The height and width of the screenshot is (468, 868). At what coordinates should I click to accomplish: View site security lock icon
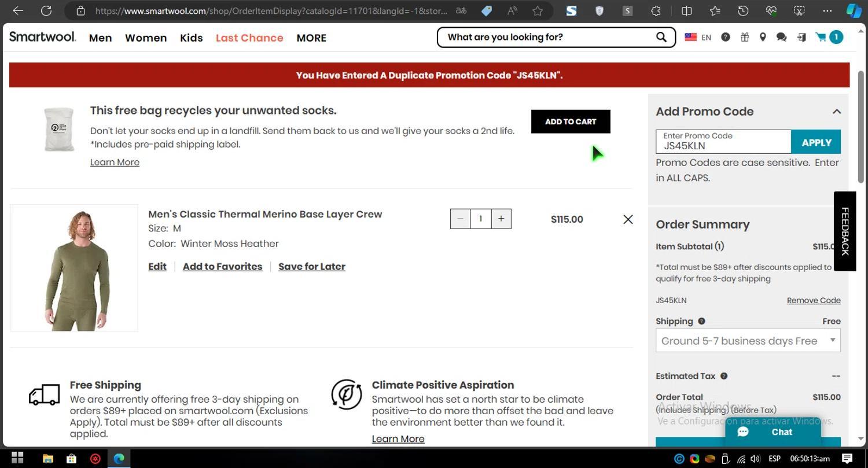coord(81,10)
